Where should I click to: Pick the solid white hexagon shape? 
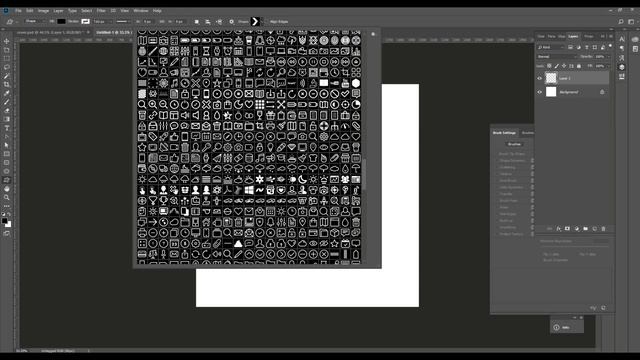tap(356, 83)
